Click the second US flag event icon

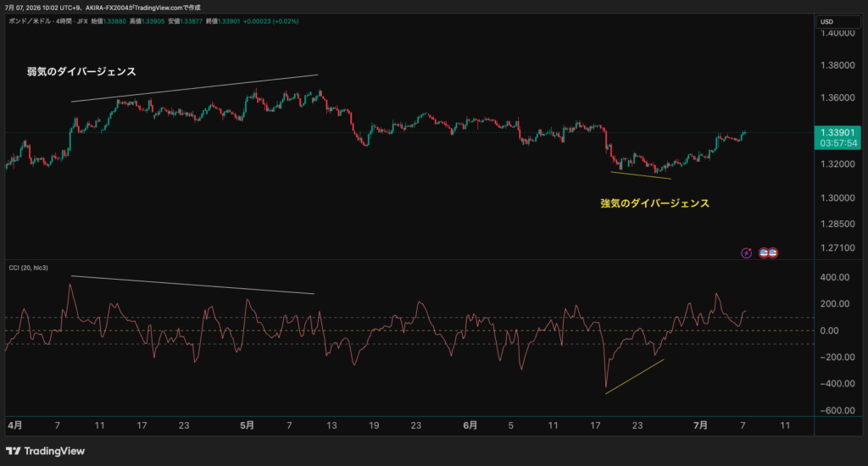coord(773,253)
